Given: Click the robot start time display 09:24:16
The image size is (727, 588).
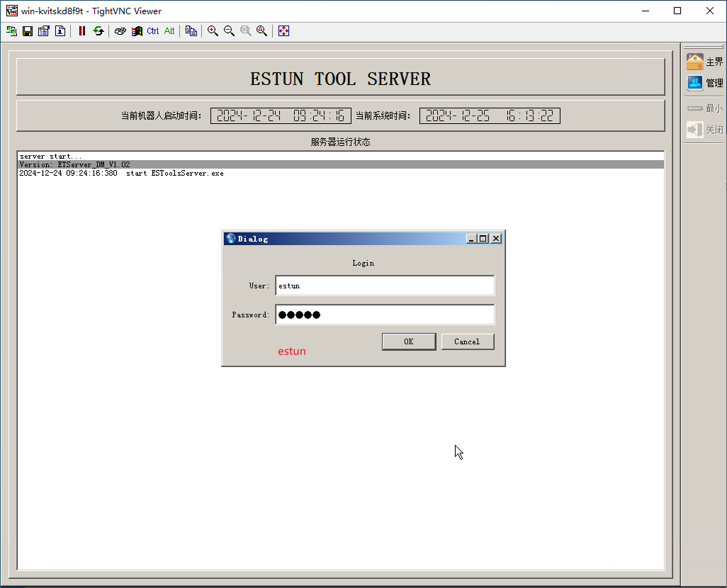Looking at the screenshot, I should tap(281, 116).
